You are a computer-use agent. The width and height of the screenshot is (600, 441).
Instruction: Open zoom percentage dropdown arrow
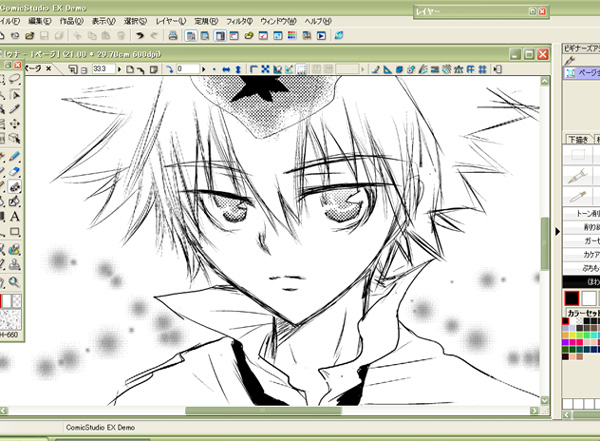pos(119,69)
